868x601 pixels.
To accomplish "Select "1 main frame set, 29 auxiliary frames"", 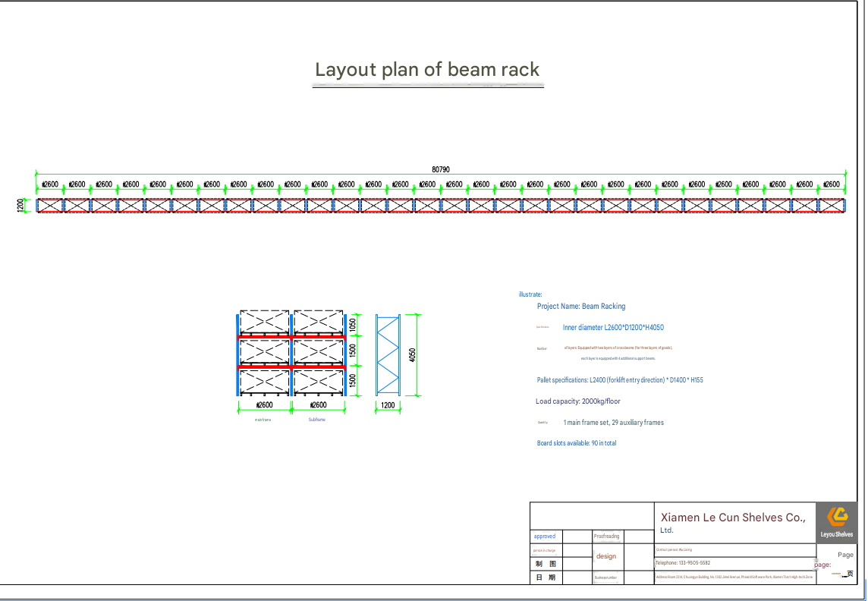I will 613,422.
